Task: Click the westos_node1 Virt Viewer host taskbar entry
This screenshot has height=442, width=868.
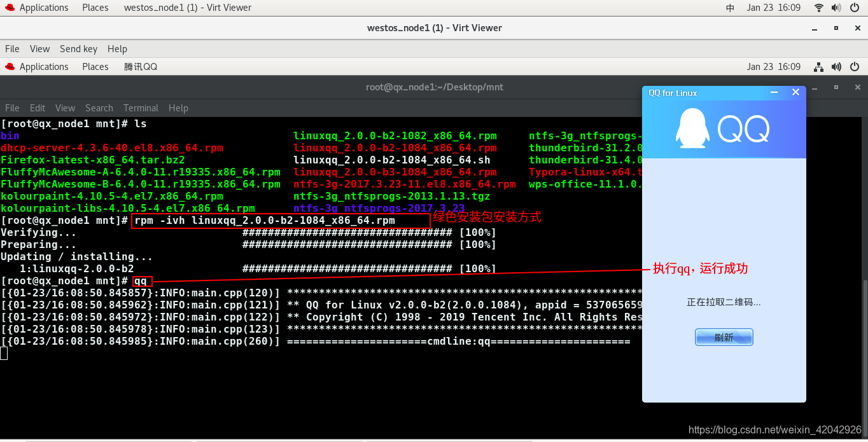Action: [x=188, y=8]
